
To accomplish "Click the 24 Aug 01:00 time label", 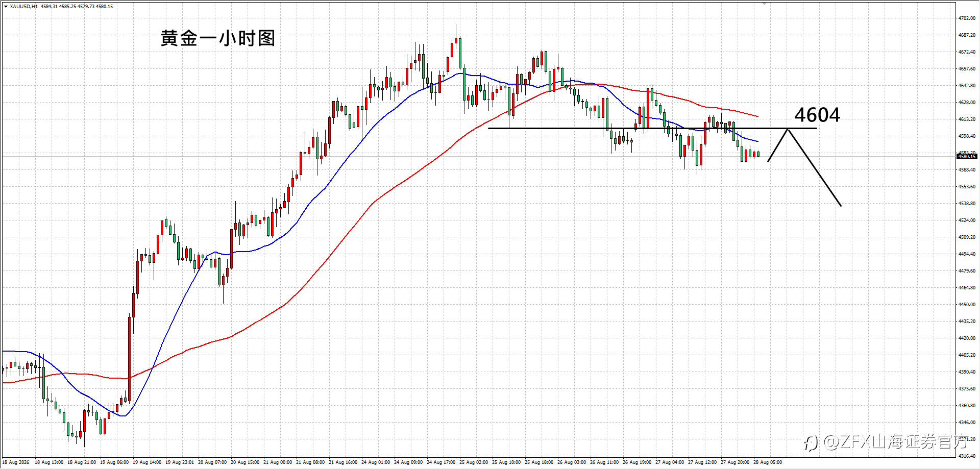I will pyautogui.click(x=376, y=462).
